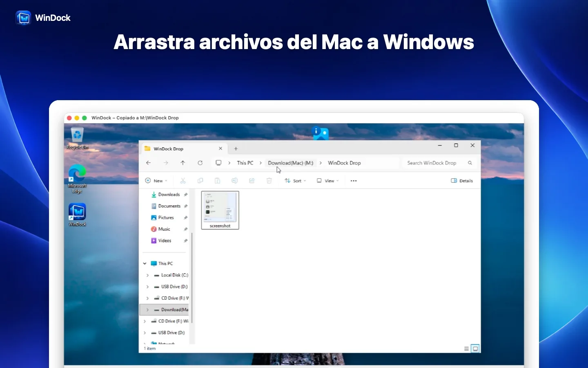
Task: Go up one folder level
Action: coord(183,163)
